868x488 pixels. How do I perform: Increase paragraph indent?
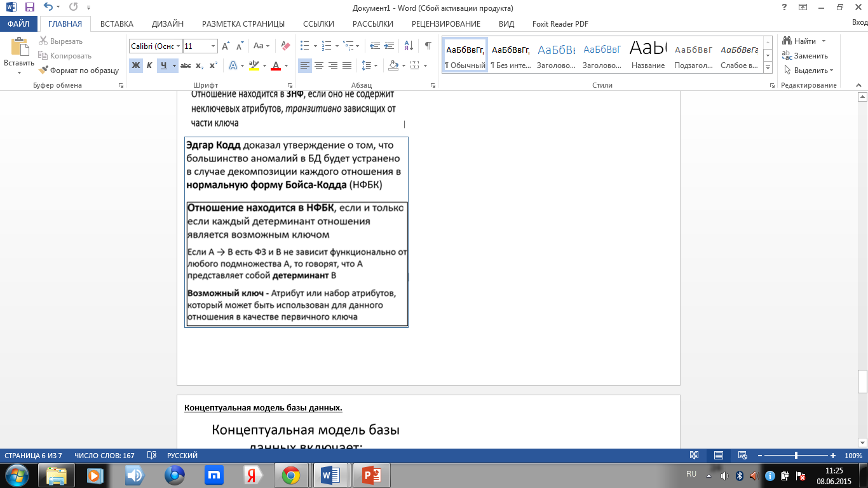[389, 46]
